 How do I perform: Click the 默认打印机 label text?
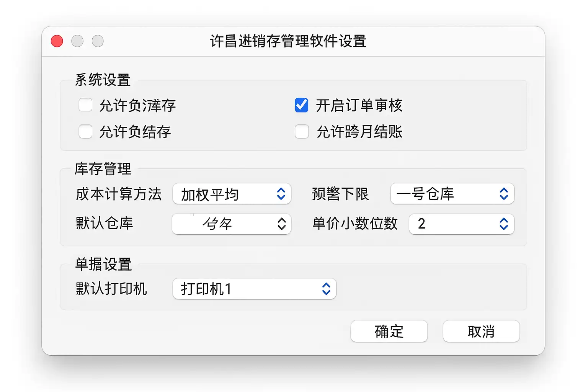tap(111, 289)
